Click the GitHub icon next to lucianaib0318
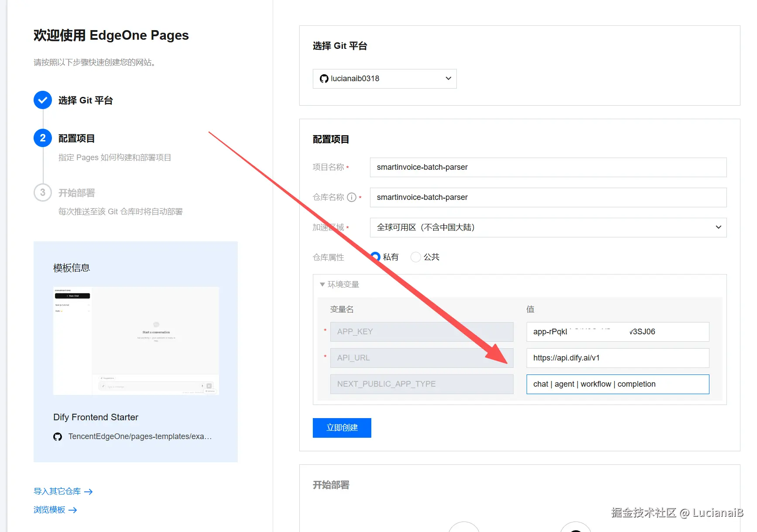 point(324,79)
